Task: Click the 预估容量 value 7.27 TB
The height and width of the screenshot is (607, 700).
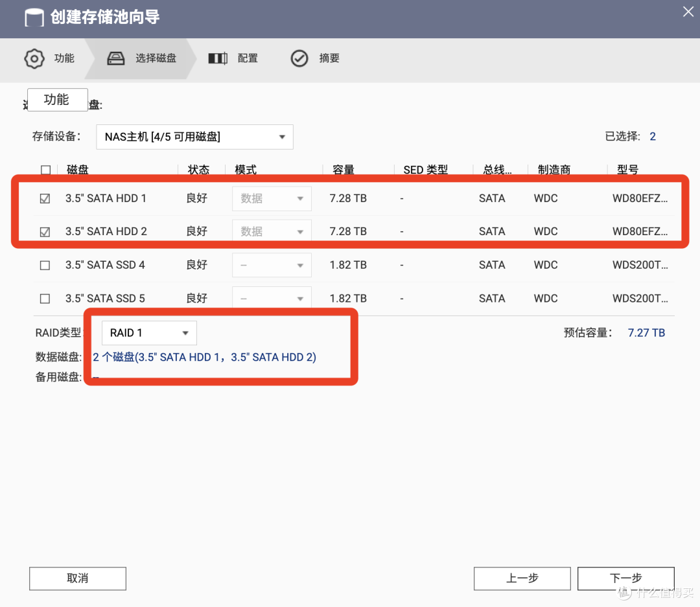Action: pyautogui.click(x=646, y=333)
